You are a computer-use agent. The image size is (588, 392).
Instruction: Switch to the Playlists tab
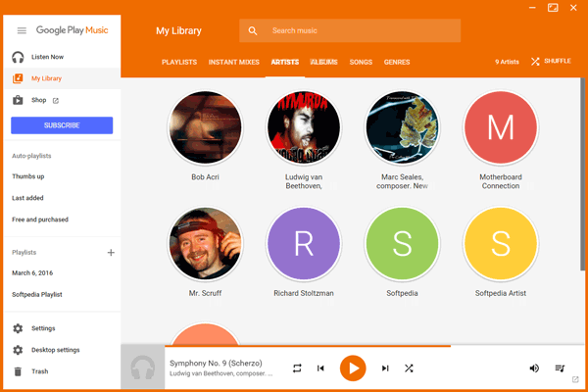click(179, 63)
